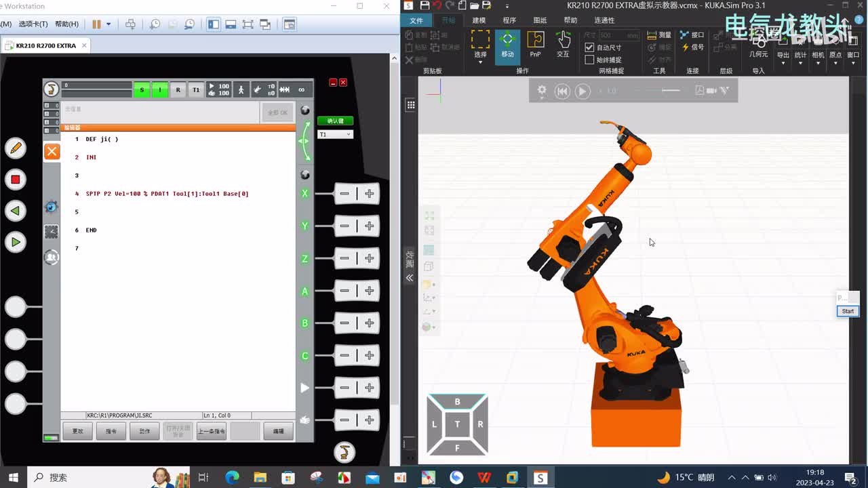Select the 移动 (Move) tool in ribbon

click(507, 45)
